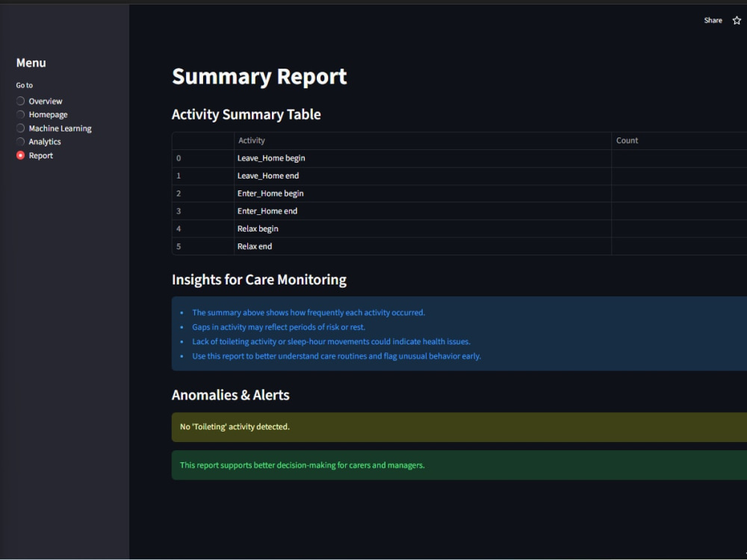Image resolution: width=747 pixels, height=560 pixels.
Task: Click row index 5 in table
Action: [203, 246]
